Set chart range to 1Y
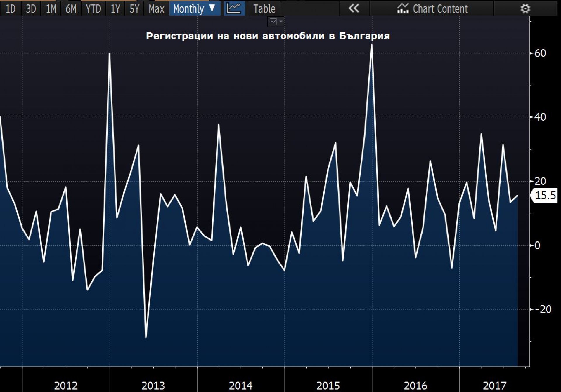Viewport: 561px width, 392px height. pyautogui.click(x=115, y=9)
